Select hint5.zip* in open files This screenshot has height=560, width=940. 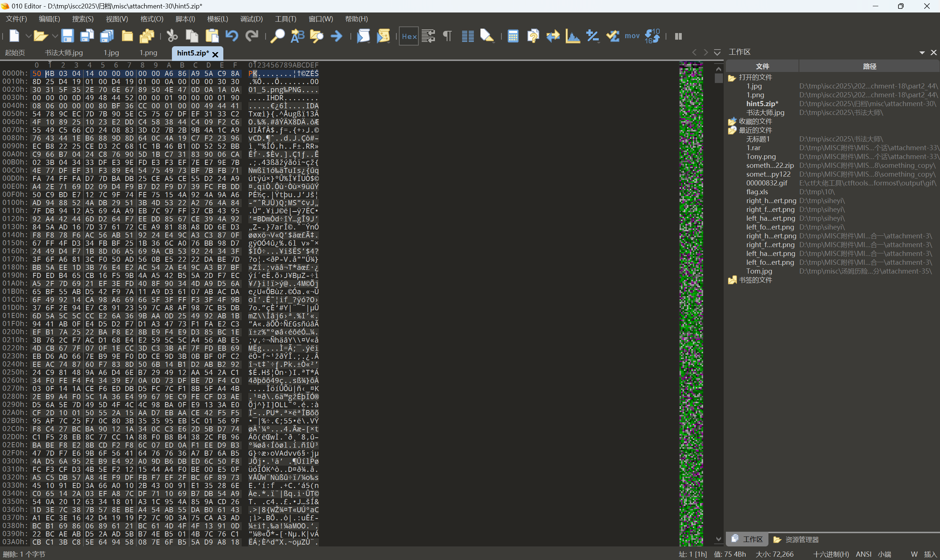[x=762, y=104]
